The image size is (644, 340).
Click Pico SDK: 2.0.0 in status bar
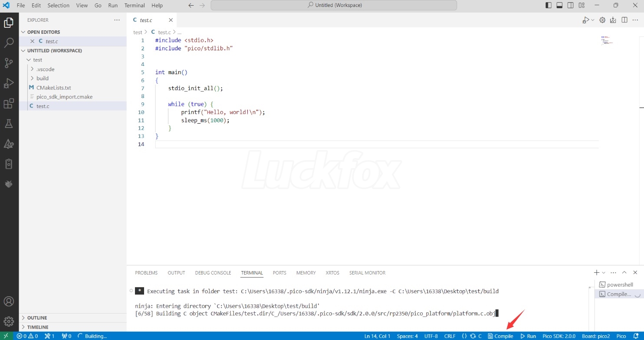[559, 336]
